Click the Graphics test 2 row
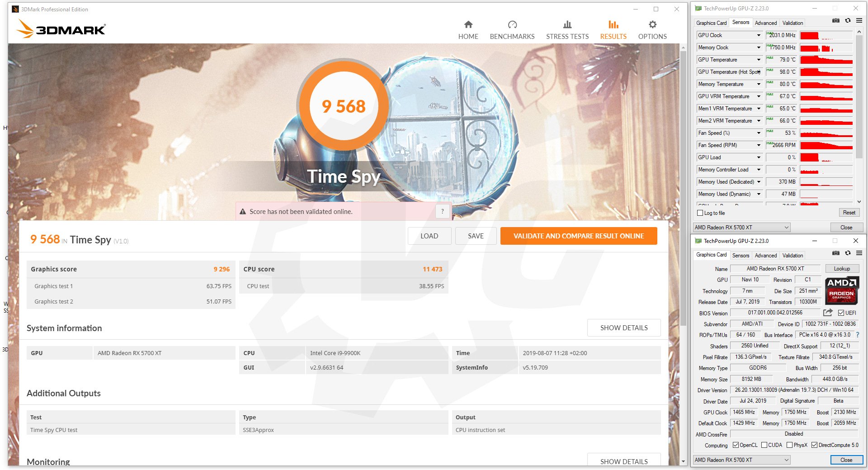The height and width of the screenshot is (470, 868). 131,301
